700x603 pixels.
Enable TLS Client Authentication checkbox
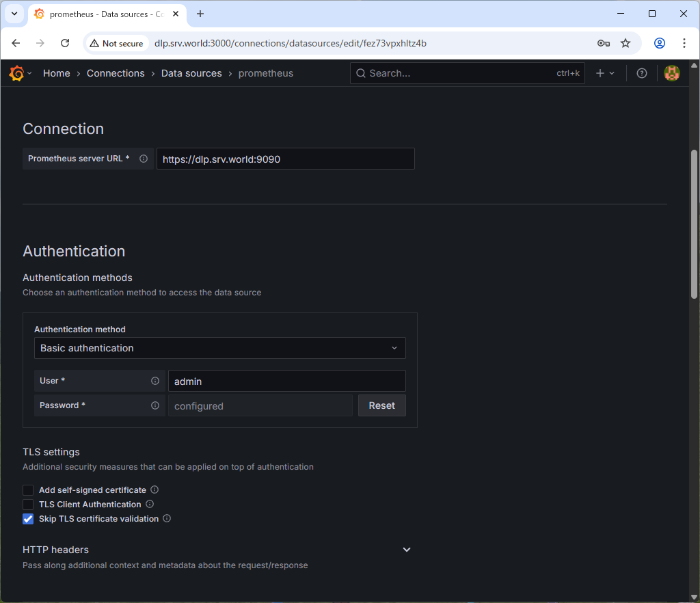[x=28, y=505]
